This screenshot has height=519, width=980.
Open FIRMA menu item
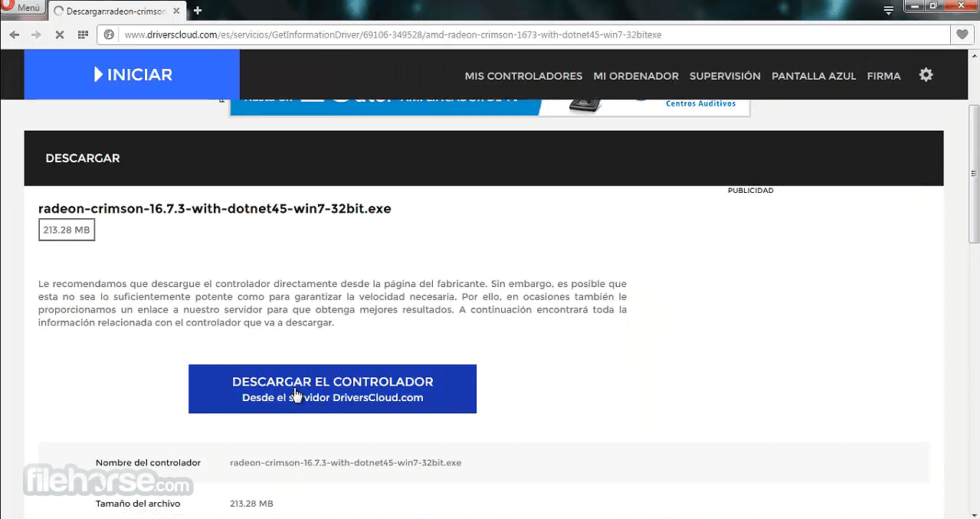883,76
